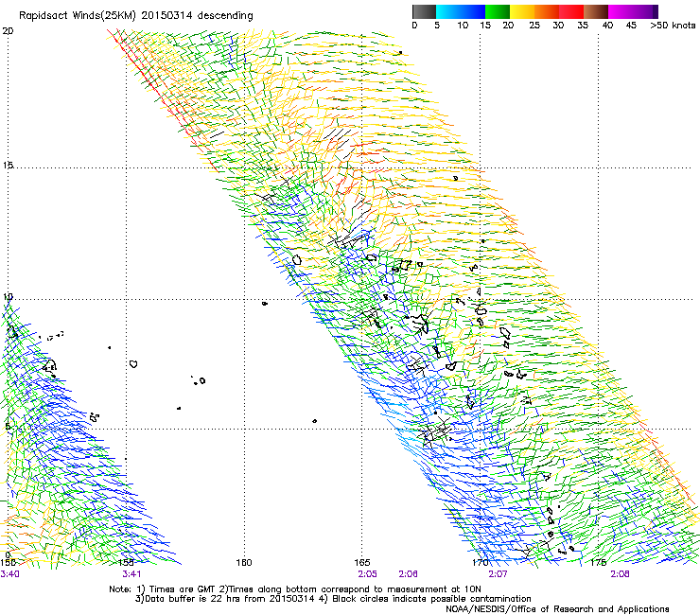The image size is (700, 615).
Task: Click the brown 35-40 knots legend segment
Action: (x=596, y=11)
